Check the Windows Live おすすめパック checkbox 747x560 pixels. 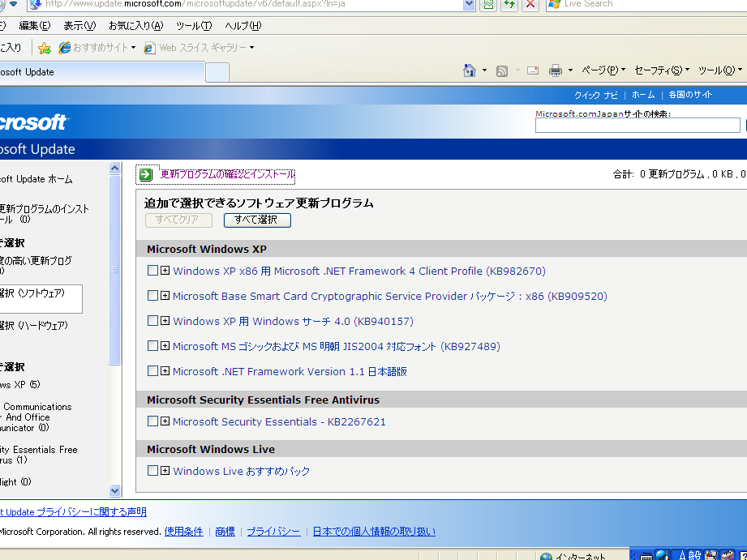click(152, 471)
